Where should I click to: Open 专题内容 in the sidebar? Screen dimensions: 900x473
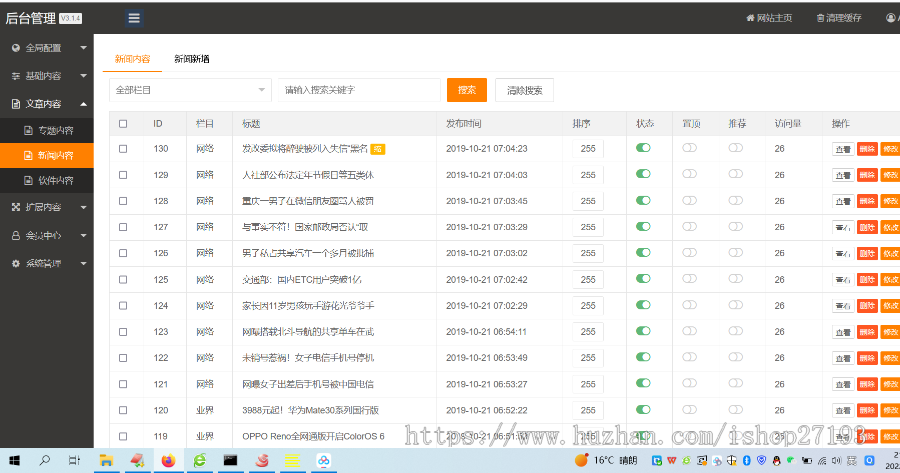pyautogui.click(x=46, y=130)
